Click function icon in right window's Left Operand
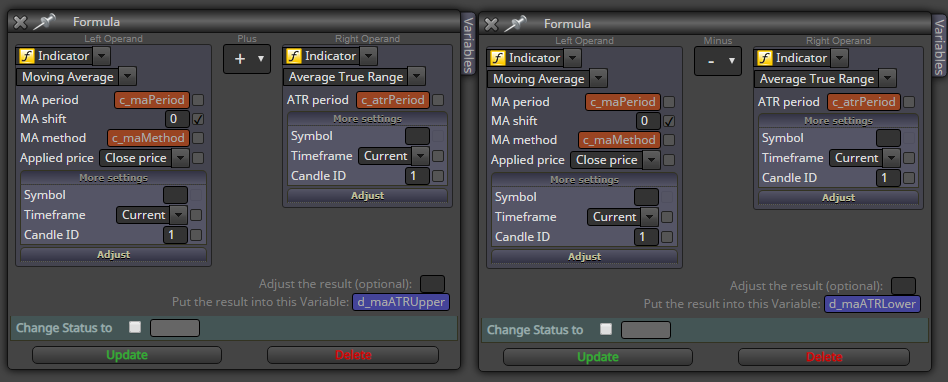The height and width of the screenshot is (382, 948). point(497,58)
